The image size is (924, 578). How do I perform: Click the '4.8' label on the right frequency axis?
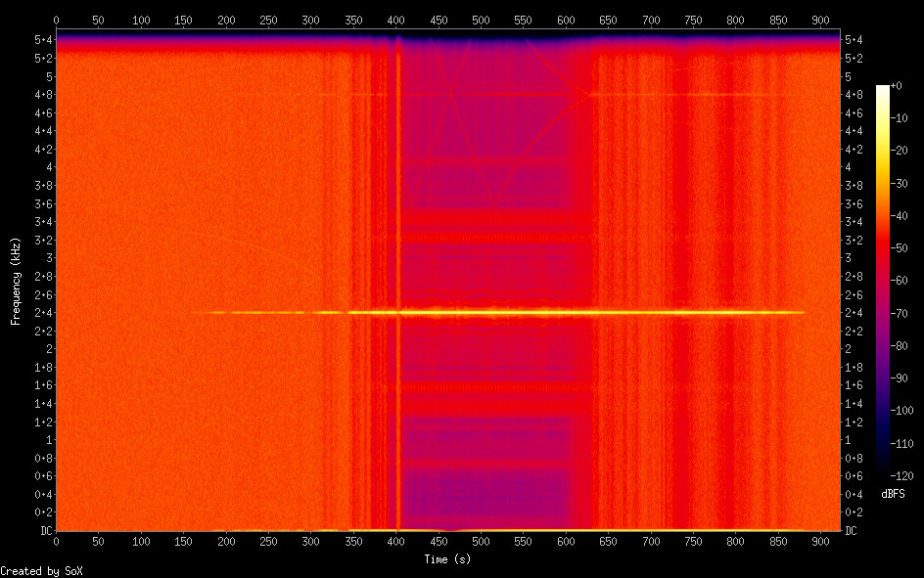[x=853, y=94]
